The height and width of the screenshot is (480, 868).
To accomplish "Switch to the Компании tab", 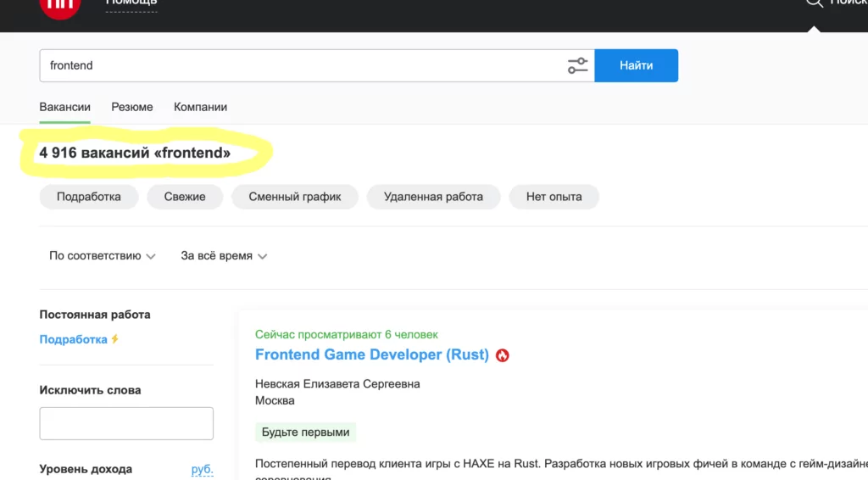I will pyautogui.click(x=200, y=107).
